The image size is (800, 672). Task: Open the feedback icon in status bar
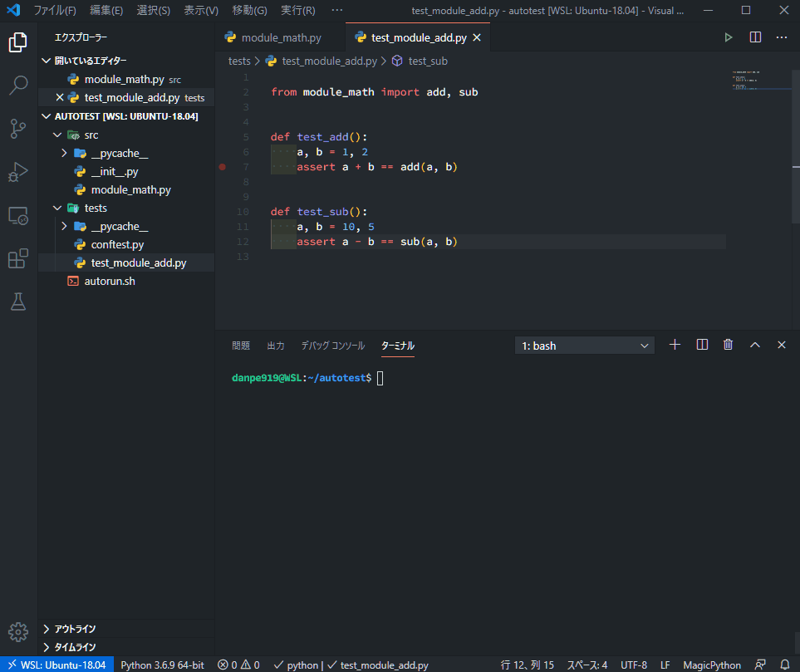[759, 665]
